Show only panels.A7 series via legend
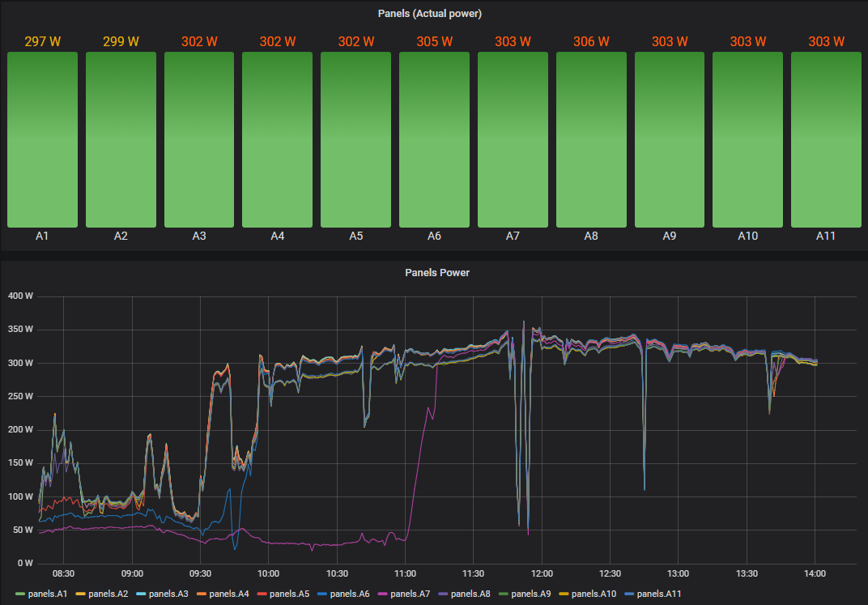Image resolution: width=868 pixels, height=605 pixels. pyautogui.click(x=411, y=594)
